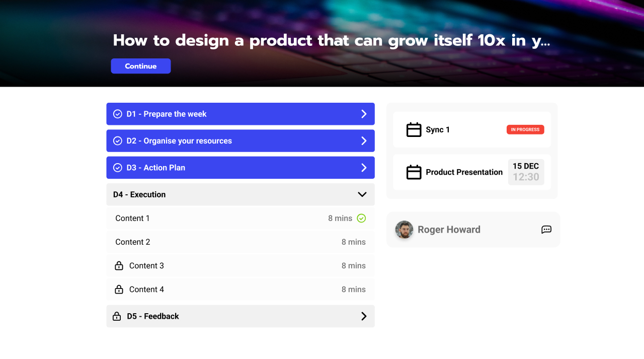Image resolution: width=644 pixels, height=359 pixels.
Task: Click the lock icon on Content 4
Action: [119, 289]
